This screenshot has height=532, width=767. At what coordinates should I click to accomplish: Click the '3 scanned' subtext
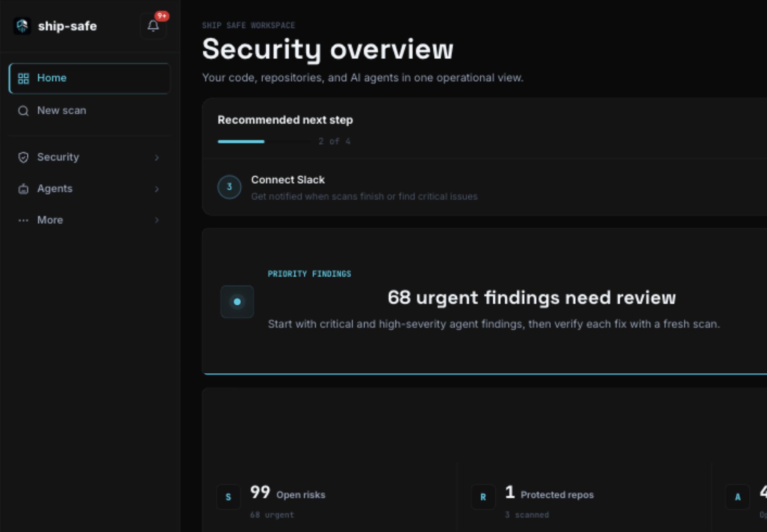[527, 515]
